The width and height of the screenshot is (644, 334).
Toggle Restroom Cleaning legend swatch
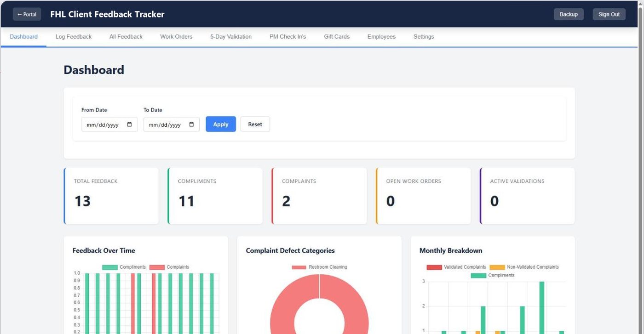pos(299,267)
